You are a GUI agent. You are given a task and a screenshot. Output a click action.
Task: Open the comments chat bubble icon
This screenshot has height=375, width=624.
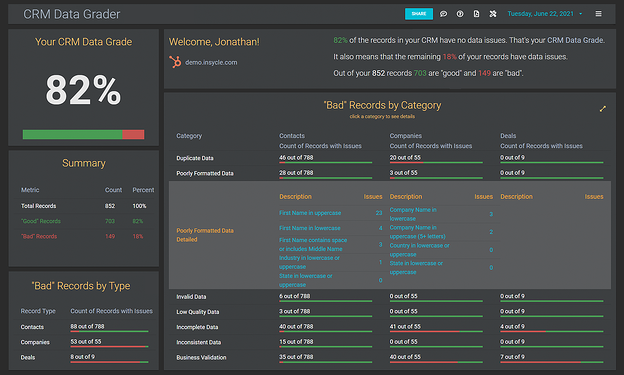click(443, 14)
